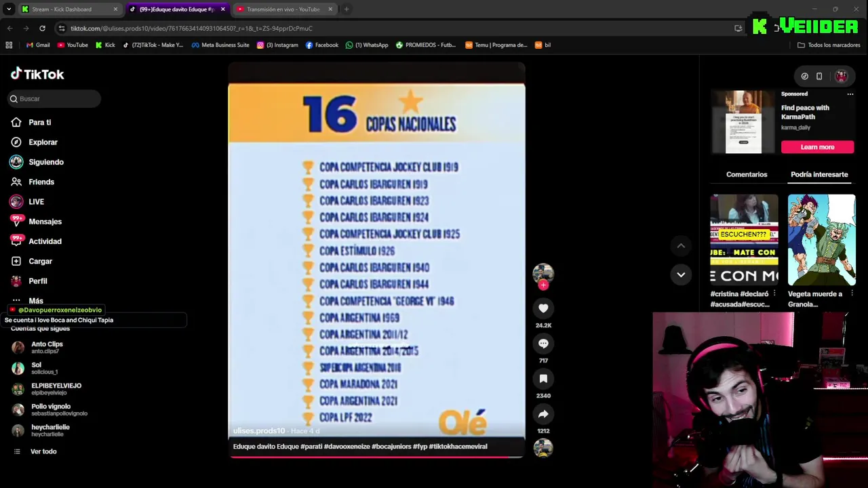
Task: Open WhatsApp bookmark
Action: coord(367,45)
